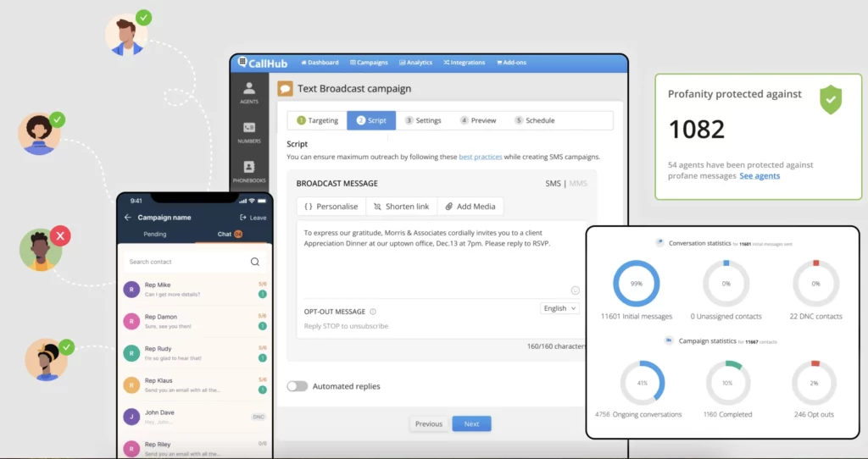Click the 41% Ongoing conversations ring

pos(643,383)
